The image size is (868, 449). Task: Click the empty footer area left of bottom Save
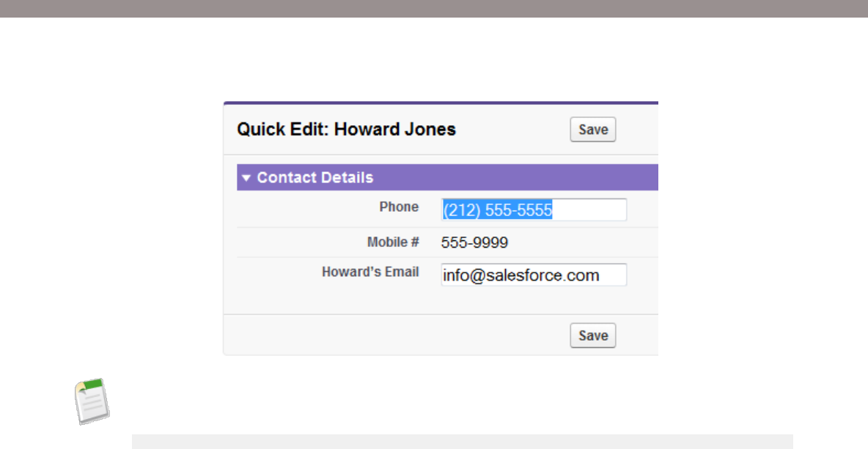tap(396, 335)
